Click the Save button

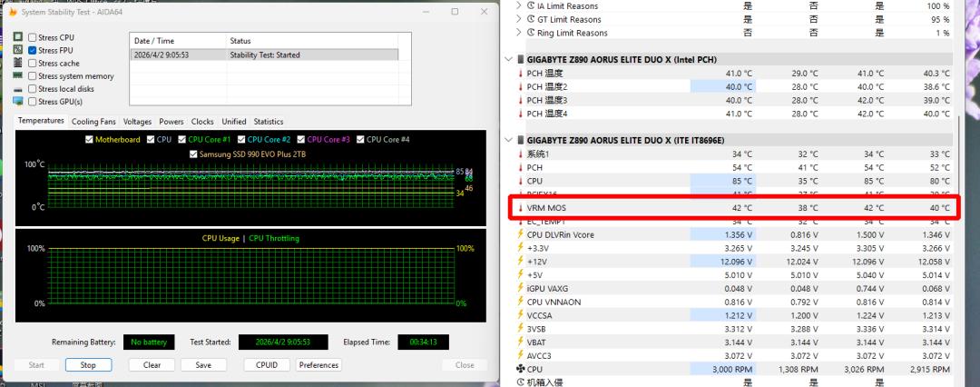[203, 365]
